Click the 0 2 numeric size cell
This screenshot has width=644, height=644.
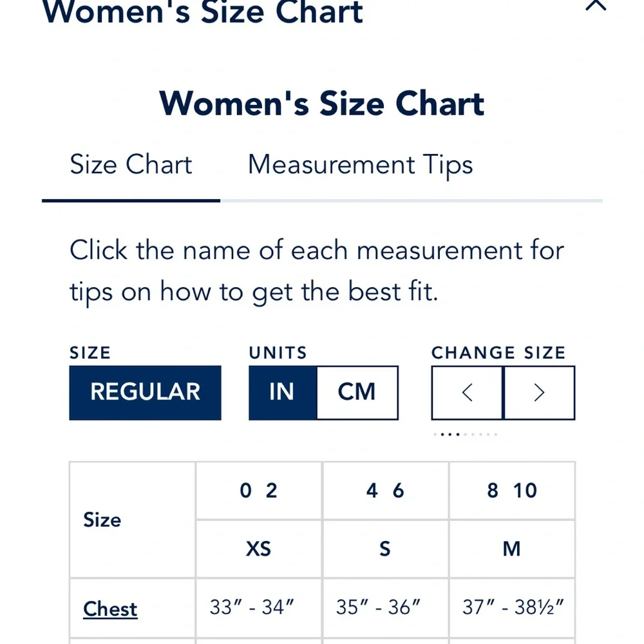pos(258,491)
